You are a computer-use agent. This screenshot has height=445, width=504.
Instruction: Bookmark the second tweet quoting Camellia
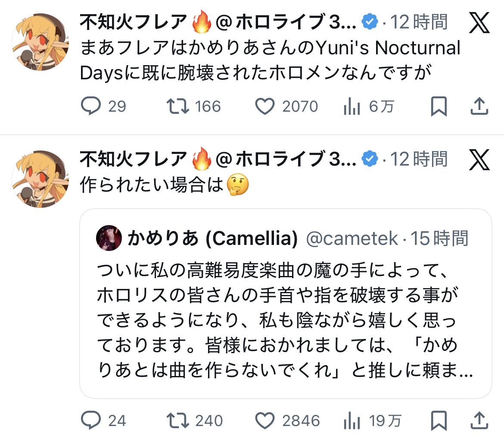point(439,420)
